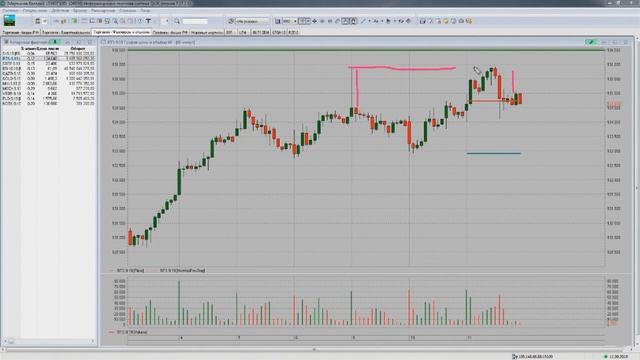Switch to the Срочные: акции РФ tab

click(x=170, y=32)
